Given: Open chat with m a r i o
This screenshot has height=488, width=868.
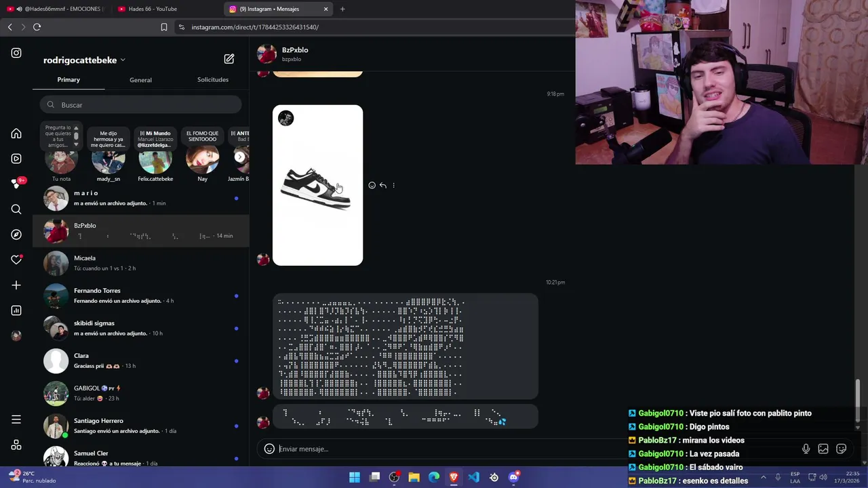Looking at the screenshot, I should click(140, 199).
